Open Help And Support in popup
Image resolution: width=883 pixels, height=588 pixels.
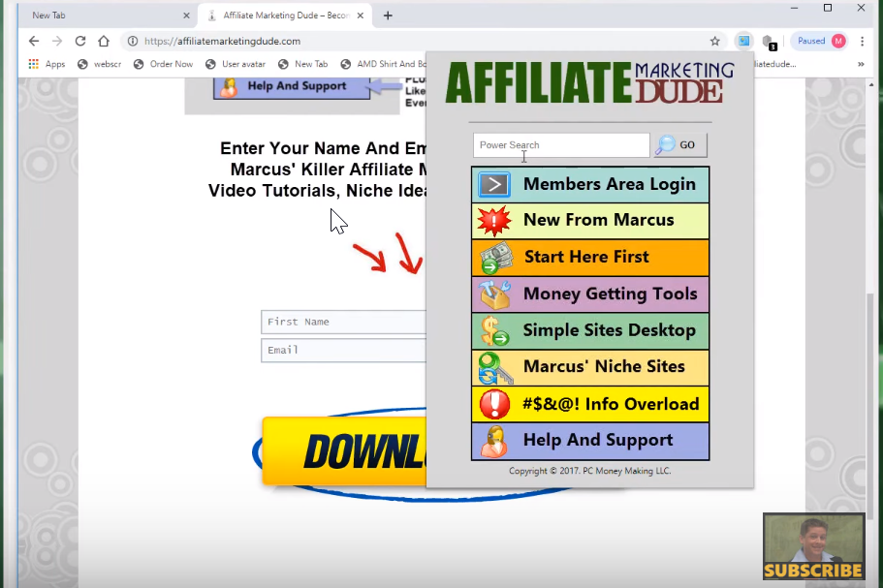[590, 441]
